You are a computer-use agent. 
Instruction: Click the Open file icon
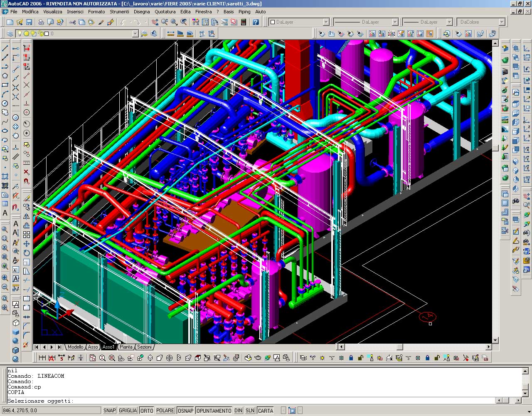(20, 22)
